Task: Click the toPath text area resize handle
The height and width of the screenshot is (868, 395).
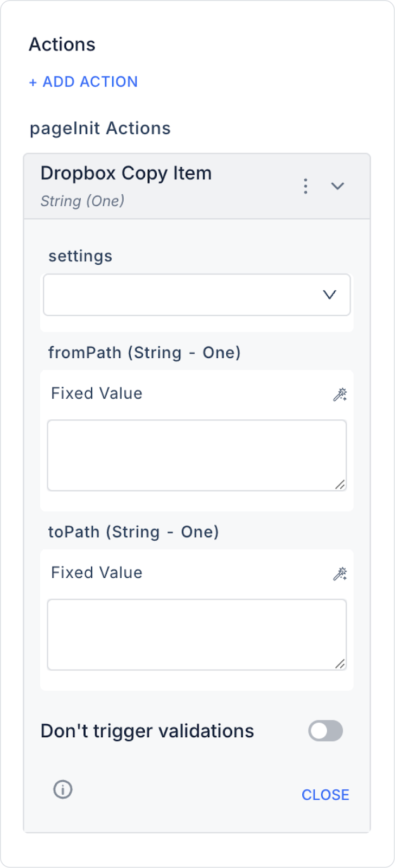Action: click(340, 663)
